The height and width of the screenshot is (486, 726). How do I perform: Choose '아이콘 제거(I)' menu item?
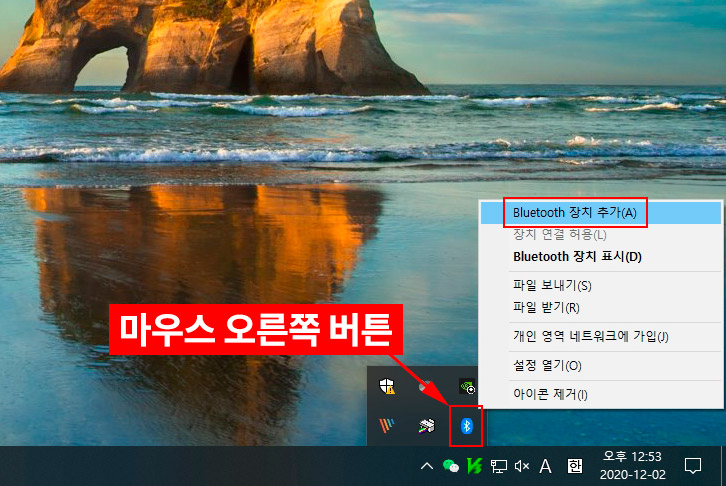point(601,394)
